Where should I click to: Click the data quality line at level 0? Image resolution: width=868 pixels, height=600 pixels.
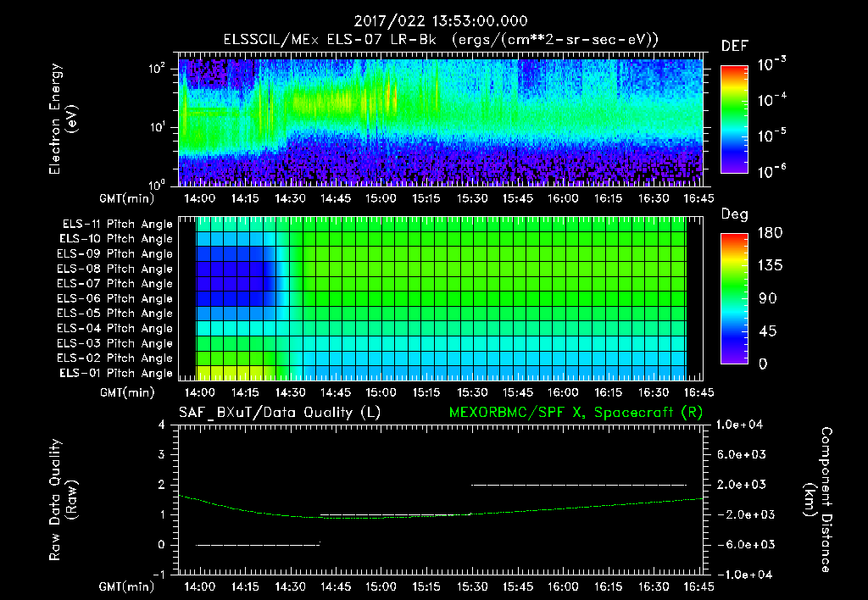pos(258,545)
